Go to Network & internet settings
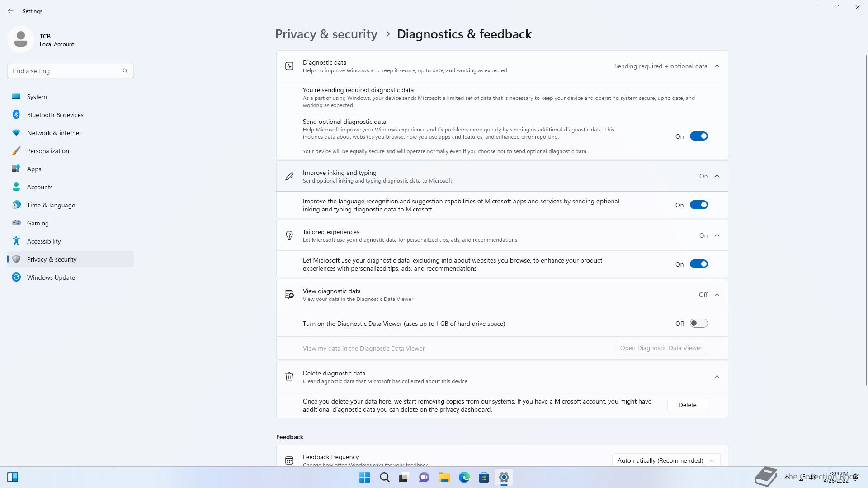Viewport: 868px width, 488px height. 71,133
